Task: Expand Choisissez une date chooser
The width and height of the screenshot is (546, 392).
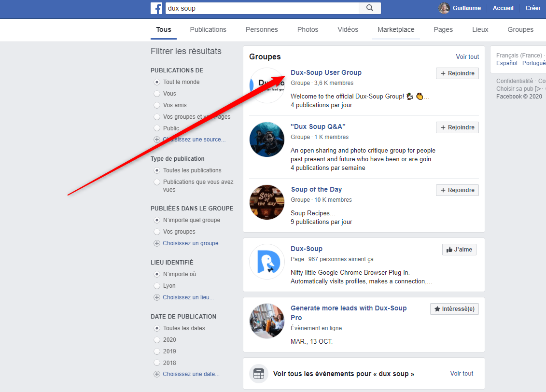Action: (191, 374)
